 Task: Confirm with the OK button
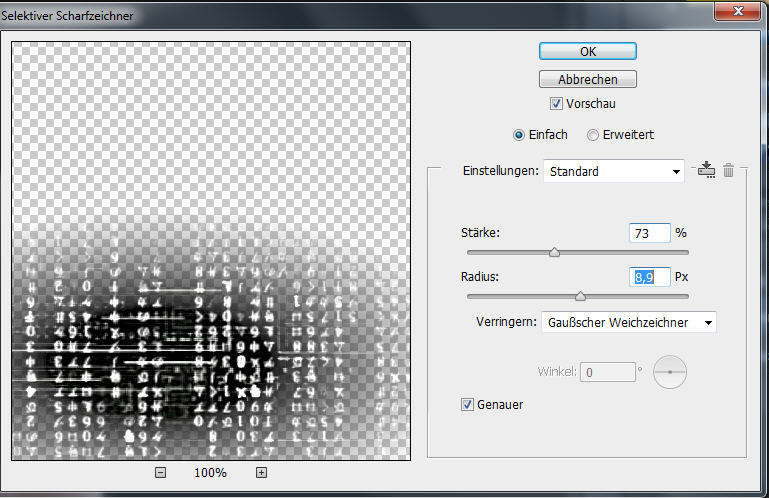[x=588, y=52]
